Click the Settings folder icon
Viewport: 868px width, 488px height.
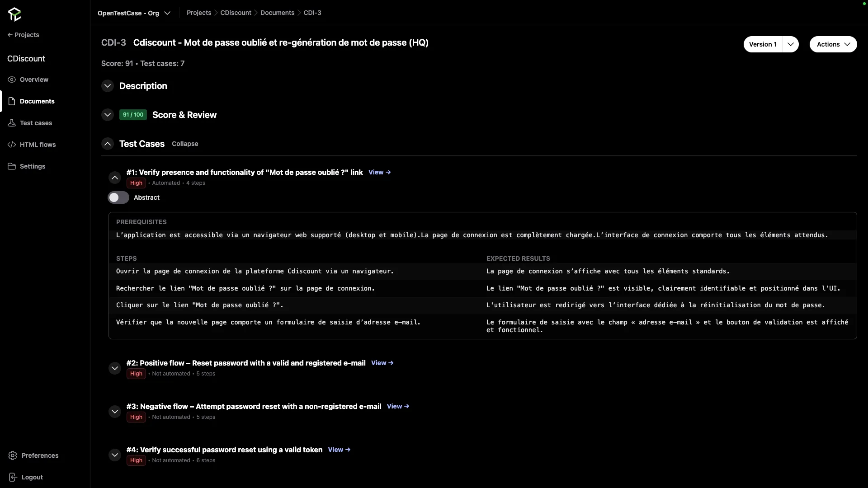pos(12,166)
